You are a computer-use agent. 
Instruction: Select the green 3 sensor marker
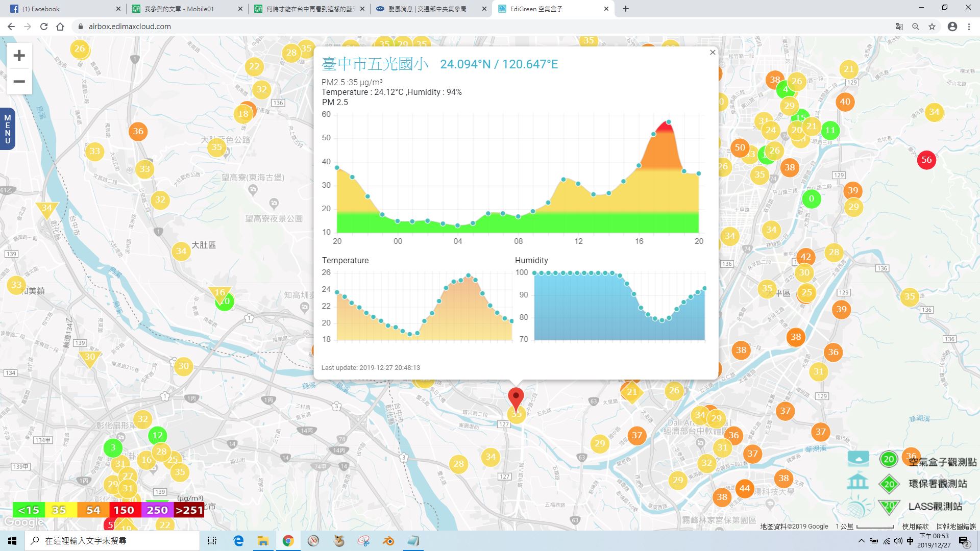tap(113, 448)
